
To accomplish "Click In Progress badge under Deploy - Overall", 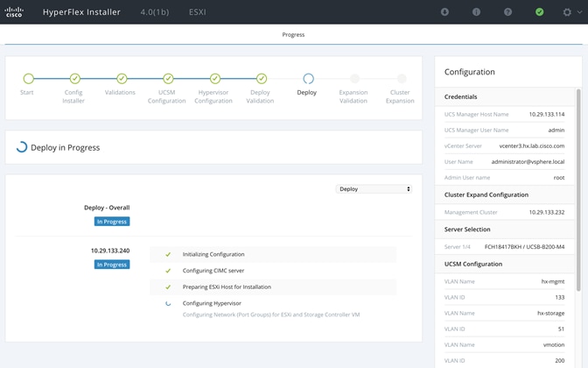I will pyautogui.click(x=112, y=222).
